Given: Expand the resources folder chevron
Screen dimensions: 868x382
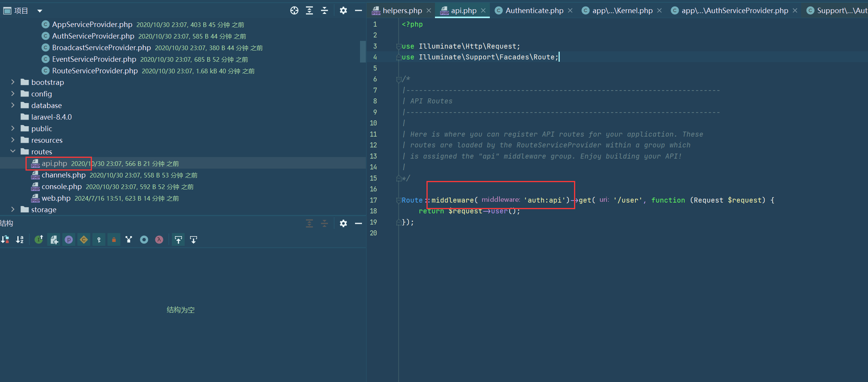Looking at the screenshot, I should click(13, 140).
